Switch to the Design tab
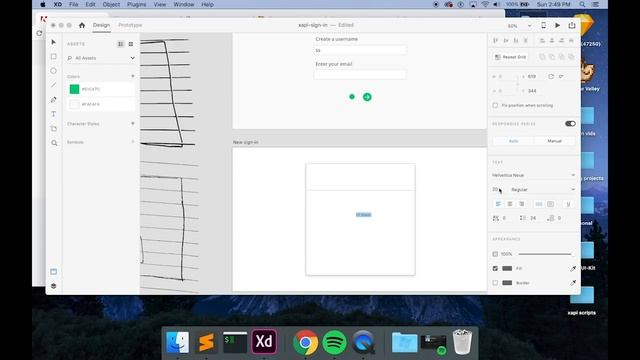Screen dimensions: 640x360 [x=101, y=25]
